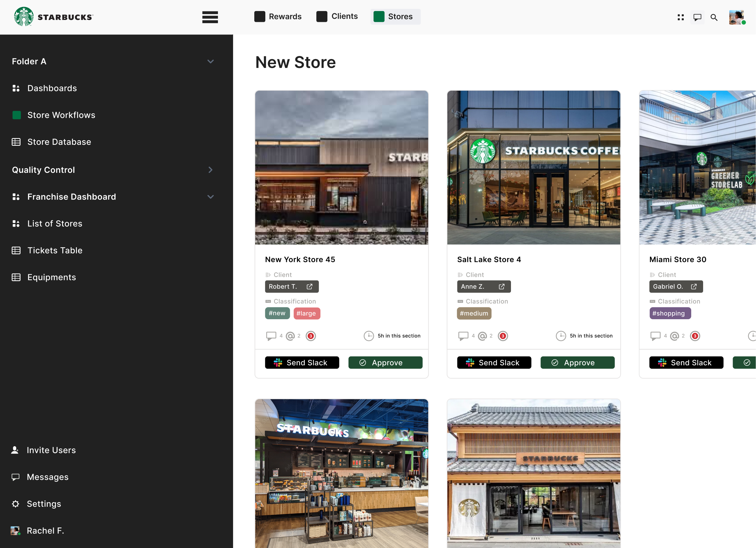Click the Salt Lake Store 4 title
Viewport: 756px width, 548px height.
click(x=489, y=259)
